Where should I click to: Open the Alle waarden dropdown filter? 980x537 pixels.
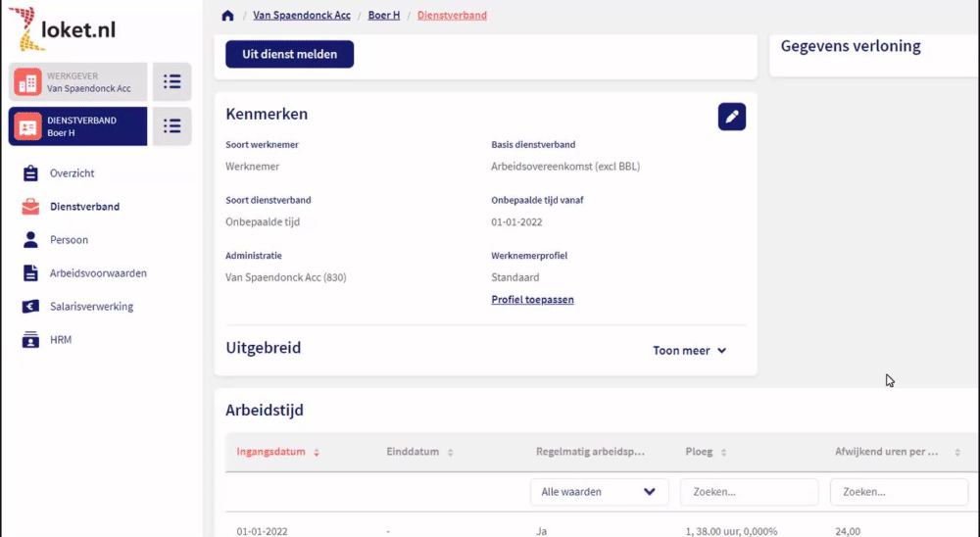tap(599, 492)
